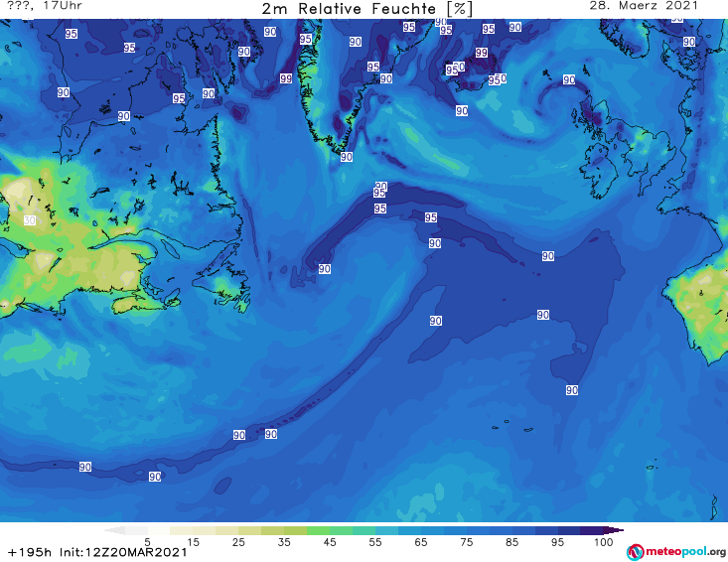The width and height of the screenshot is (728, 562).
Task: Pick the white arrow tip of color scale
Action: click(x=114, y=530)
